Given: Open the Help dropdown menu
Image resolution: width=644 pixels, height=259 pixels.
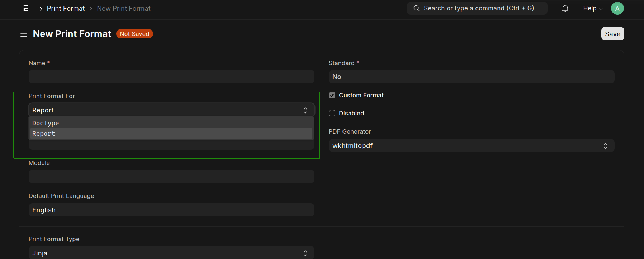Looking at the screenshot, I should (593, 8).
